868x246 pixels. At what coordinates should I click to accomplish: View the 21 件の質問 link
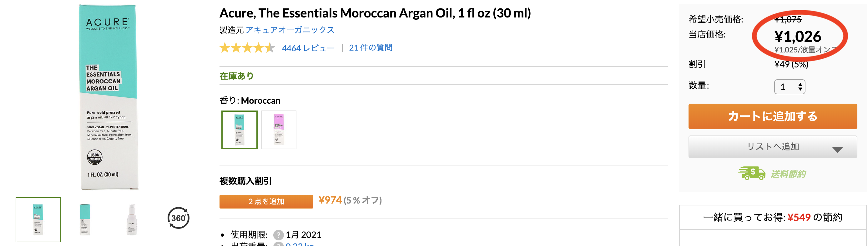(x=371, y=48)
